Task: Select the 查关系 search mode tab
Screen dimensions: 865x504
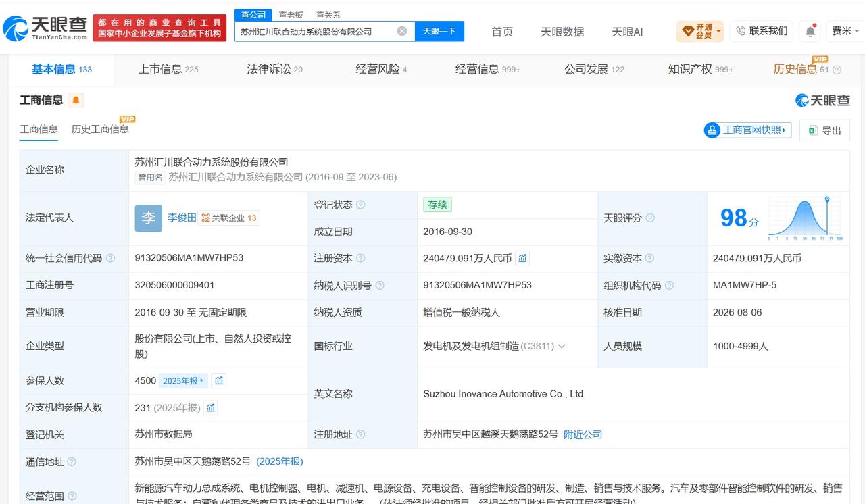Action: (328, 15)
